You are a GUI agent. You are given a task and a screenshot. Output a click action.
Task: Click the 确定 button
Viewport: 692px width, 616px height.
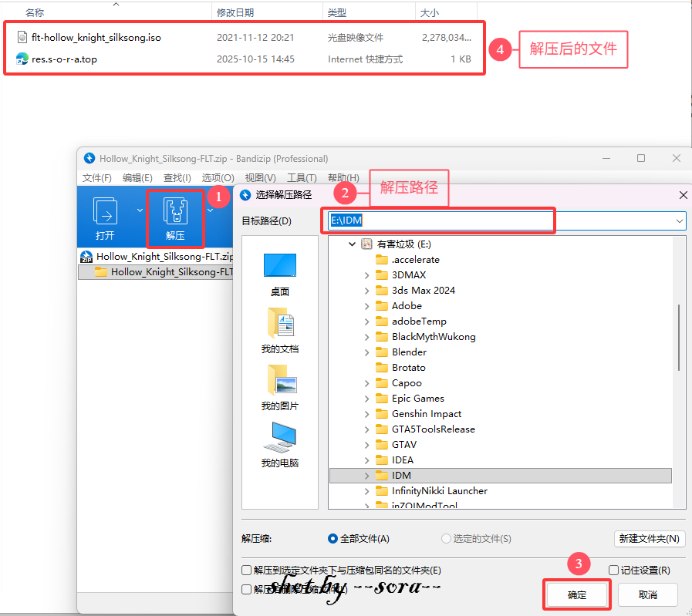coord(577,595)
